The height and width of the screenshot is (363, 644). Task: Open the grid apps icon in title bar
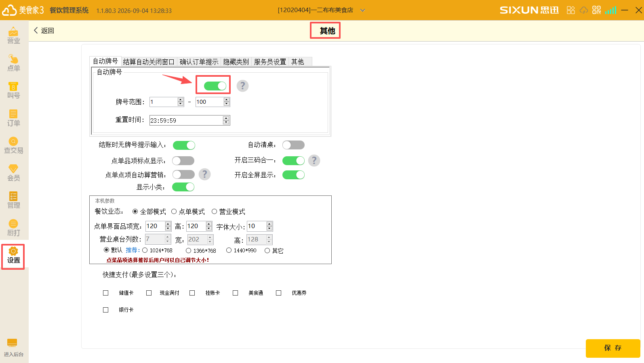coord(570,10)
